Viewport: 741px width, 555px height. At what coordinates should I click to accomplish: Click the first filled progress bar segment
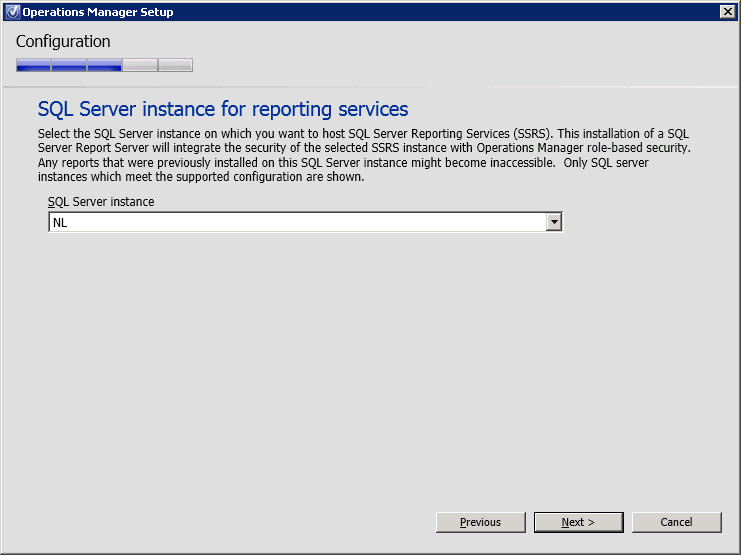click(x=33, y=65)
